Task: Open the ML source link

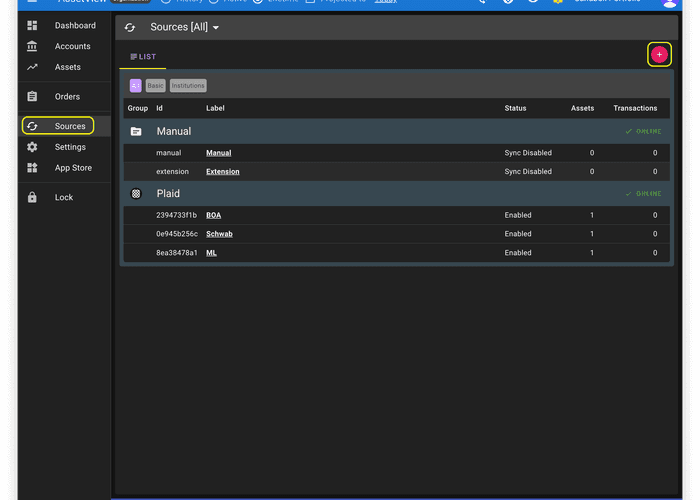Action: tap(211, 253)
